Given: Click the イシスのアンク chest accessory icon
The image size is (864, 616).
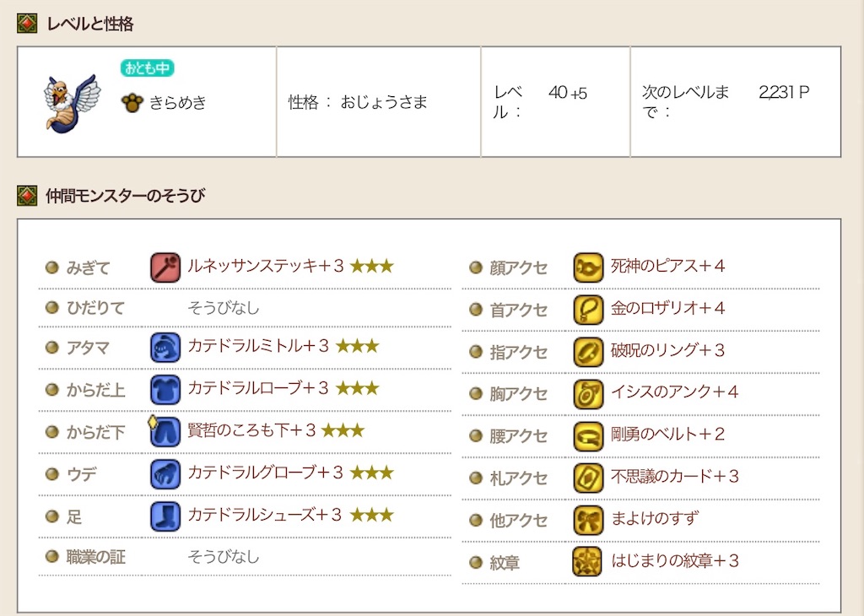Looking at the screenshot, I should [x=588, y=394].
